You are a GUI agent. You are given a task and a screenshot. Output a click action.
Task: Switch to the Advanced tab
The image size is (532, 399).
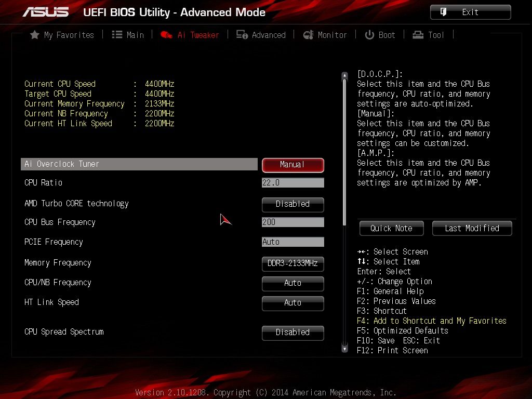(x=261, y=35)
